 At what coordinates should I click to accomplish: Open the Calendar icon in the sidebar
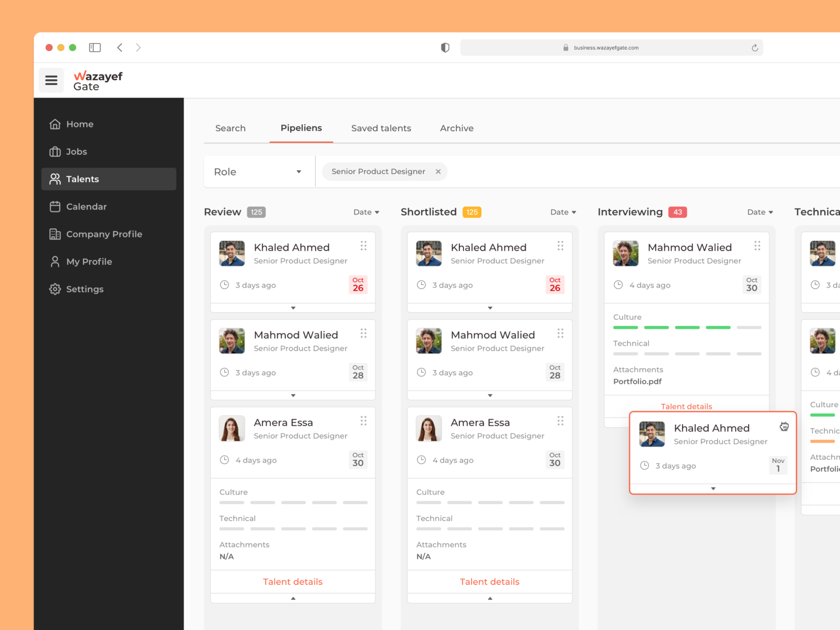(x=55, y=206)
